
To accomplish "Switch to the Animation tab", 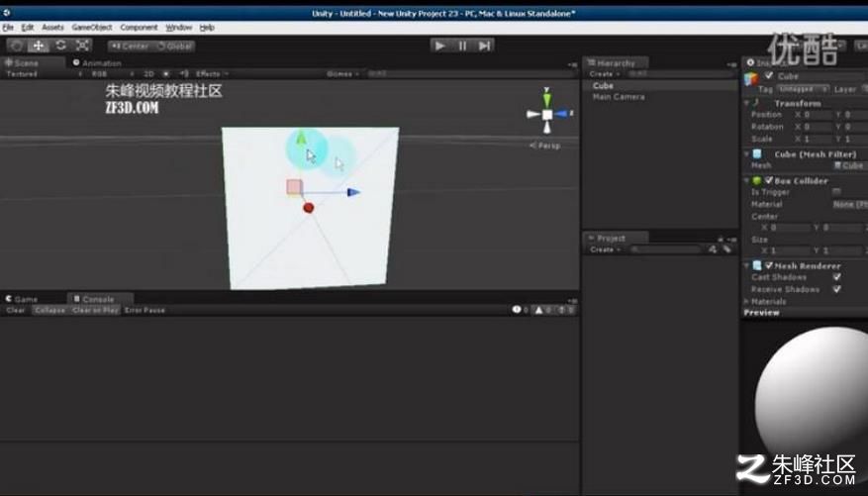I will coord(97,62).
